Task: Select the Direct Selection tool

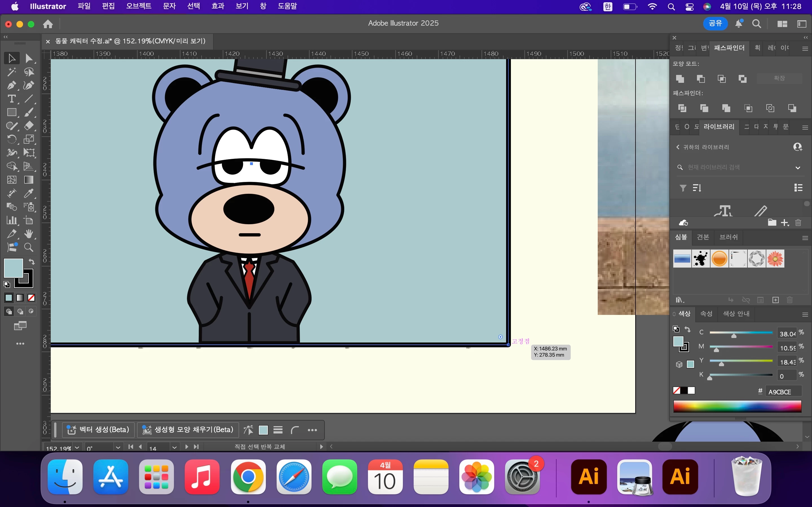Action: tap(28, 58)
